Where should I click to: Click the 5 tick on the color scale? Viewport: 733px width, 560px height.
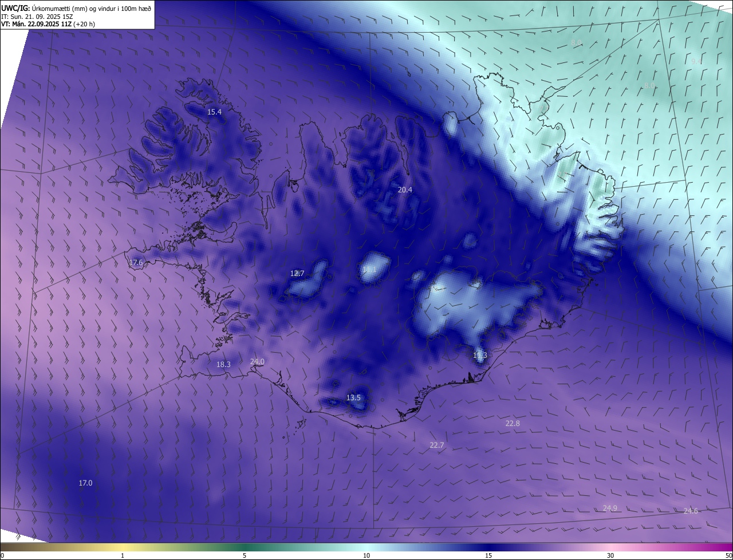pos(245,555)
